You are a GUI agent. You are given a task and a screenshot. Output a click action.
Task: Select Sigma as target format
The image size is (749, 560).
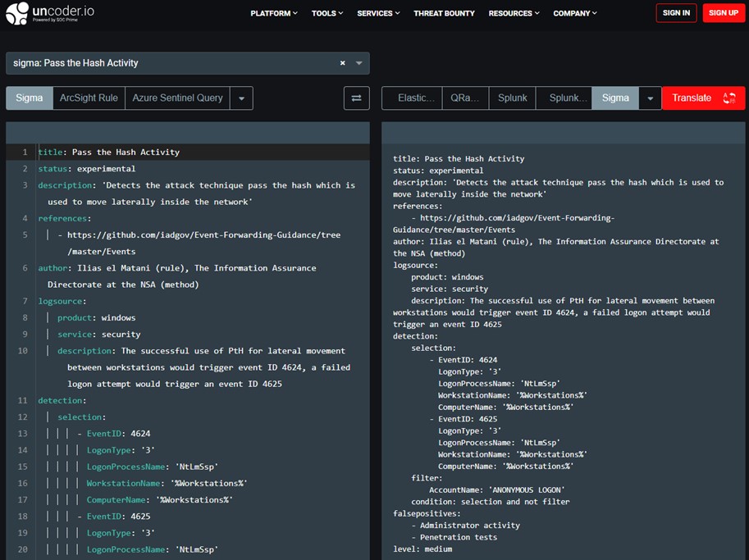click(615, 98)
